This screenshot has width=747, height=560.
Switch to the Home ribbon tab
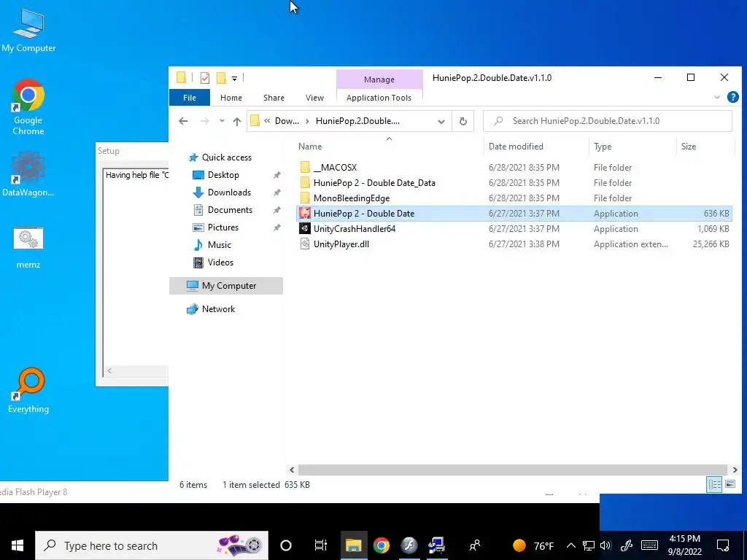pos(231,98)
